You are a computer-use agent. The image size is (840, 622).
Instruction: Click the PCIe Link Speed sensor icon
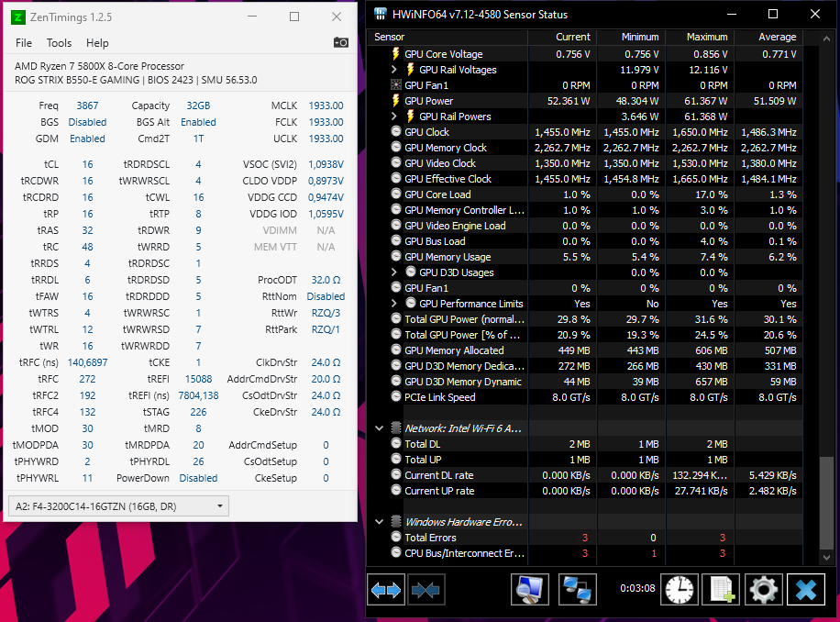[396, 396]
